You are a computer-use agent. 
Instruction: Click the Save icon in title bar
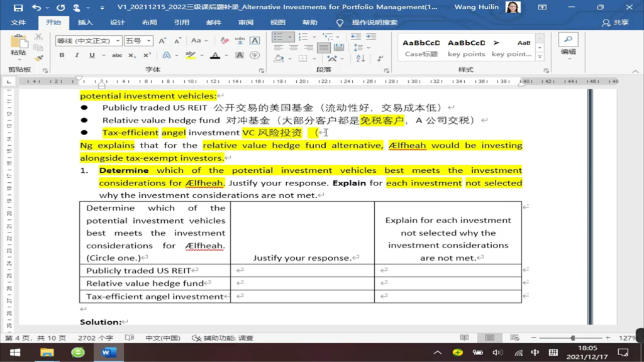pos(18,8)
